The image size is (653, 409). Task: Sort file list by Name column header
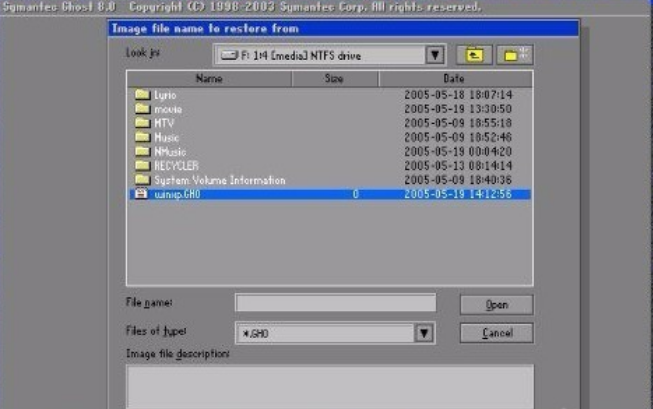209,78
